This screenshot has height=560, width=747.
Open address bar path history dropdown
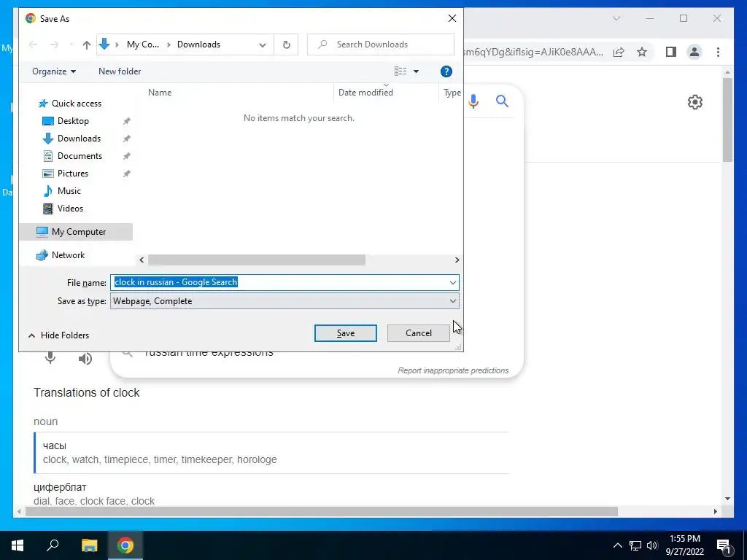coord(263,44)
